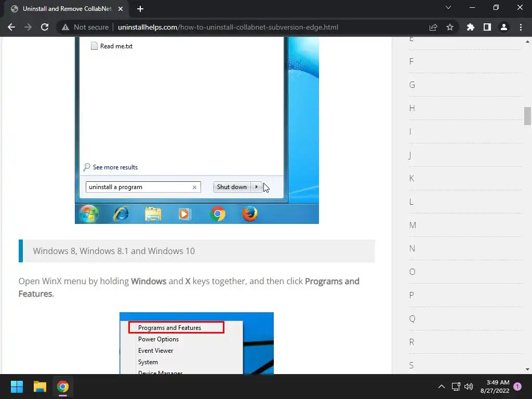
Task: Open the tab search dropdown arrow
Action: pyautogui.click(x=448, y=7)
